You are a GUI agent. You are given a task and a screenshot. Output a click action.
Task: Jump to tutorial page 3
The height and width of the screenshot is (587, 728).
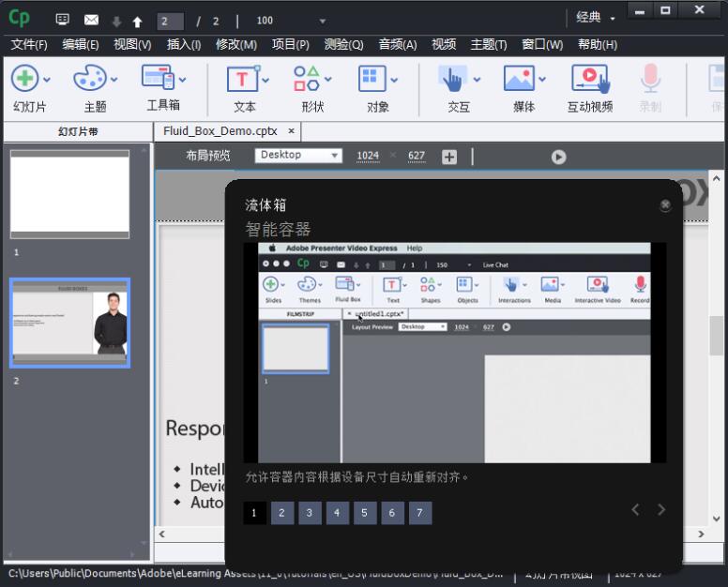click(x=310, y=513)
